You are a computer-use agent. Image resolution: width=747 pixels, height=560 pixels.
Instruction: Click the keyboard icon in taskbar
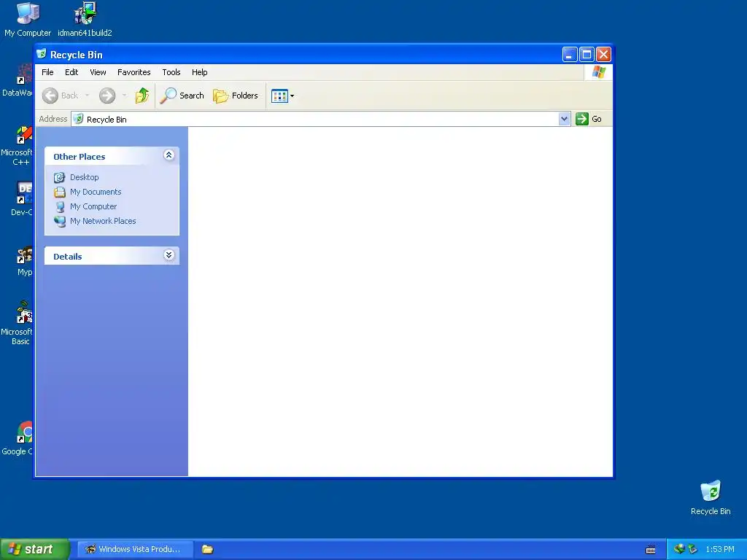click(x=650, y=550)
